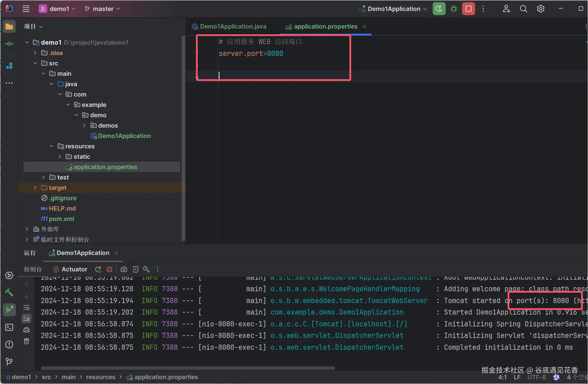Toggle scroll-to-end in the console

pyautogui.click(x=27, y=318)
